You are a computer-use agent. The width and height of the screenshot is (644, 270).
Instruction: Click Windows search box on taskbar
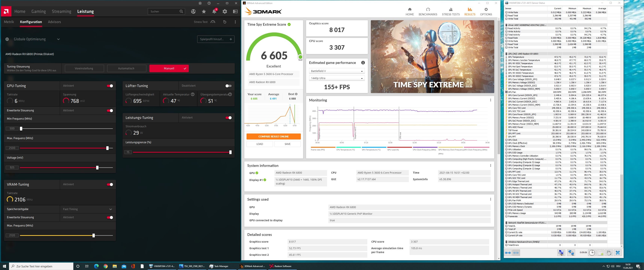(41, 266)
